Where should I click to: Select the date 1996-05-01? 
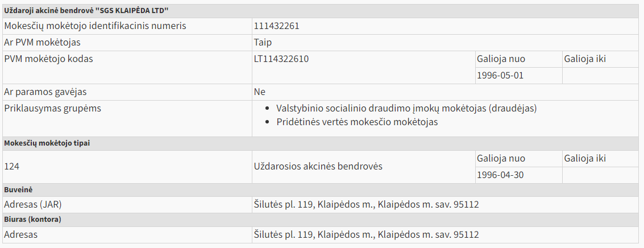point(500,76)
